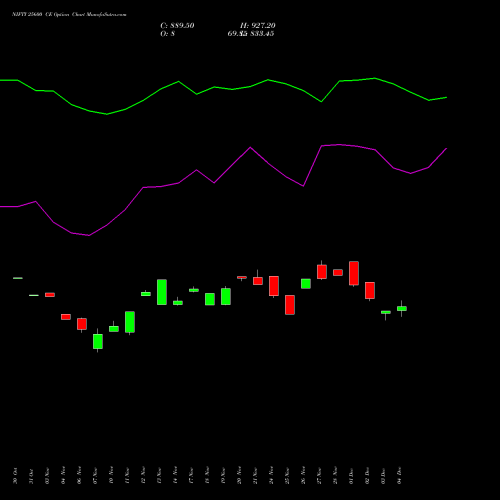Select the tall green candle for 13 Nov
The image size is (500, 500).
[162, 292]
